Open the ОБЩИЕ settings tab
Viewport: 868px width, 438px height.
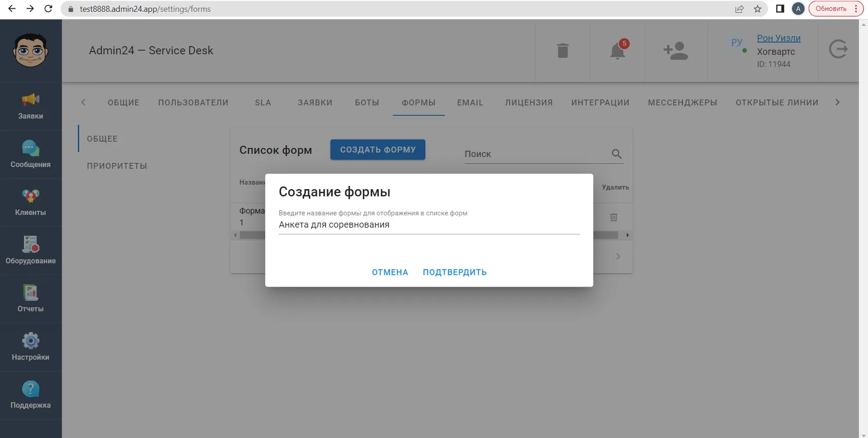[123, 102]
